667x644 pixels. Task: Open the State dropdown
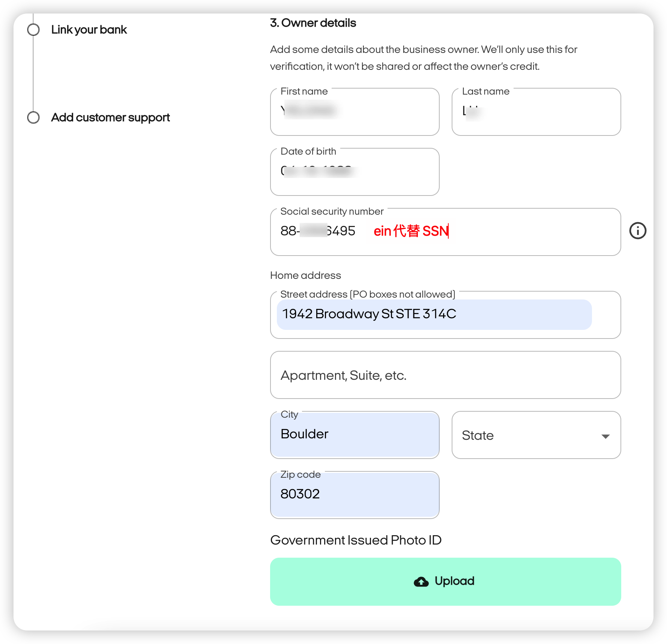[536, 435]
